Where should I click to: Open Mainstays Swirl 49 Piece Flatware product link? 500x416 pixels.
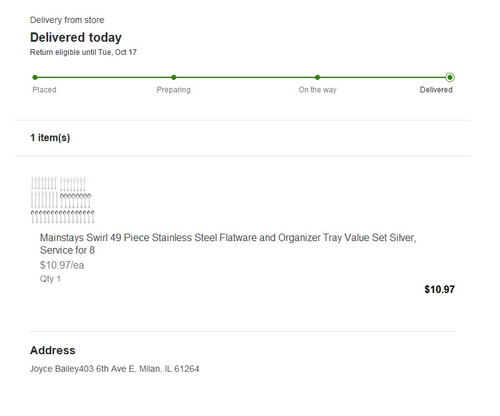pos(228,244)
